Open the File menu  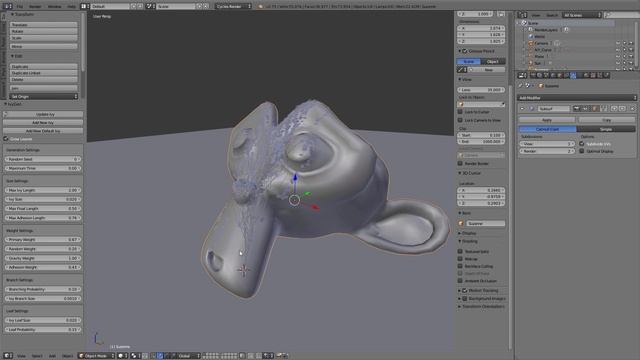click(20, 7)
